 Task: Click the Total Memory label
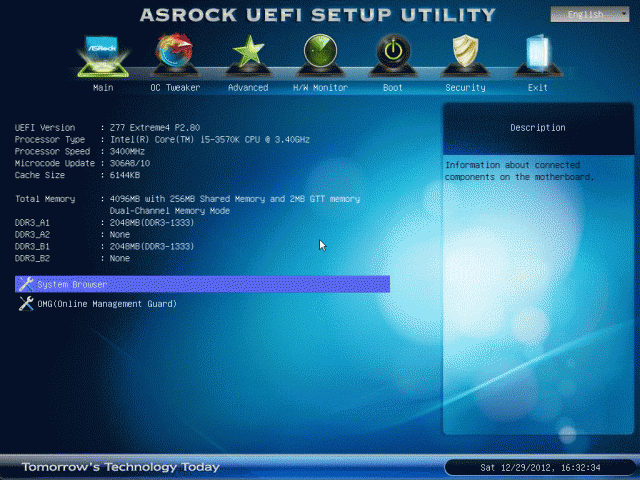coord(45,199)
